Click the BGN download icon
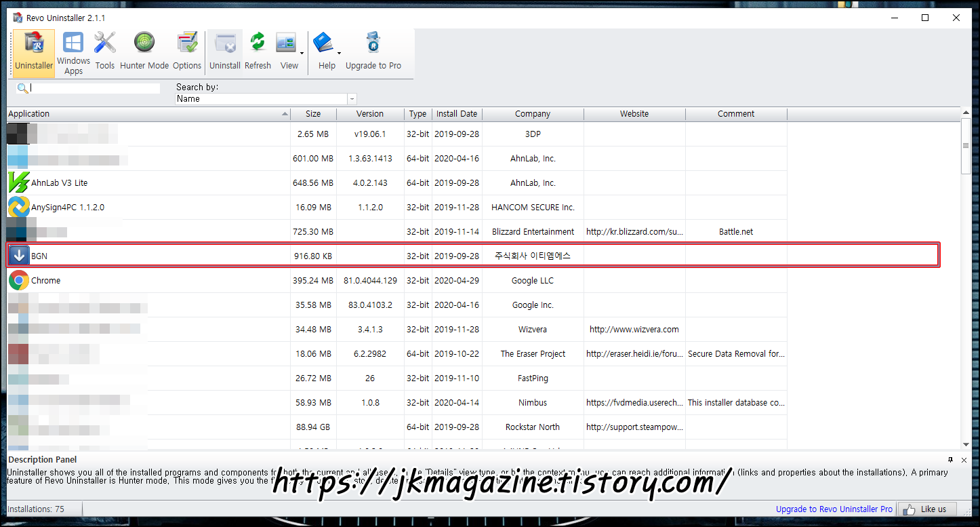Image resolution: width=980 pixels, height=527 pixels. (19, 256)
